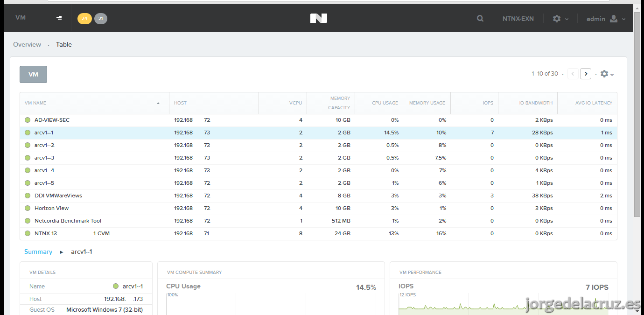644x315 pixels.
Task: Go to next page of VM table
Action: (x=586, y=74)
